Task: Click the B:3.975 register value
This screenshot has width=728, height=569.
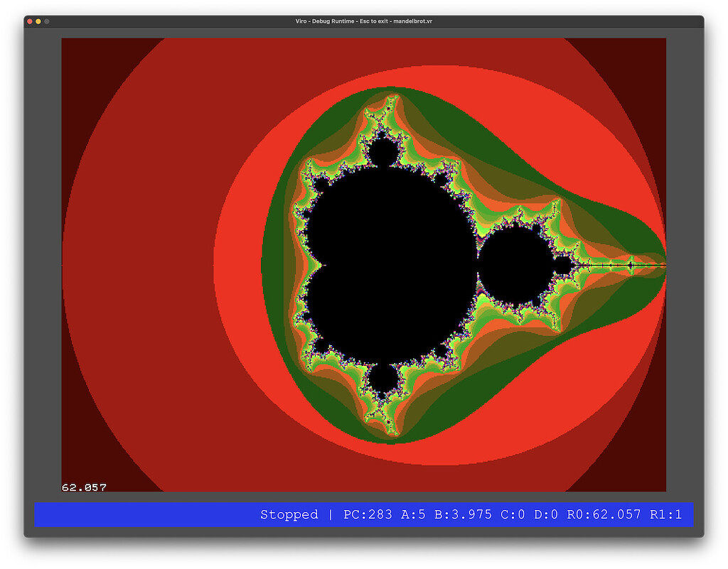Action: point(462,514)
